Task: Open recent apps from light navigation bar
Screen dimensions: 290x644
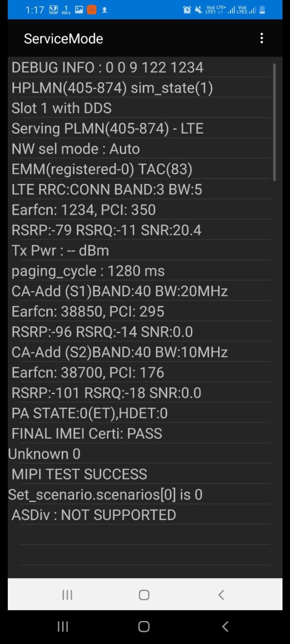Action: point(67,595)
